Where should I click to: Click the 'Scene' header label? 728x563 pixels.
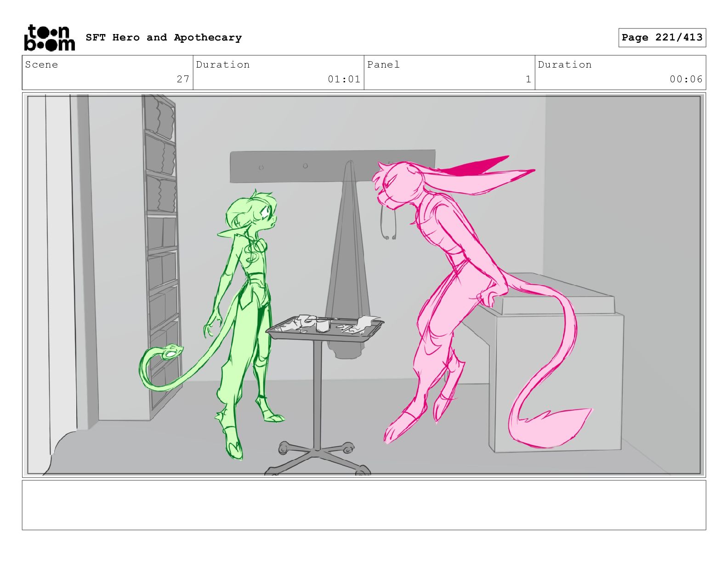pos(42,64)
